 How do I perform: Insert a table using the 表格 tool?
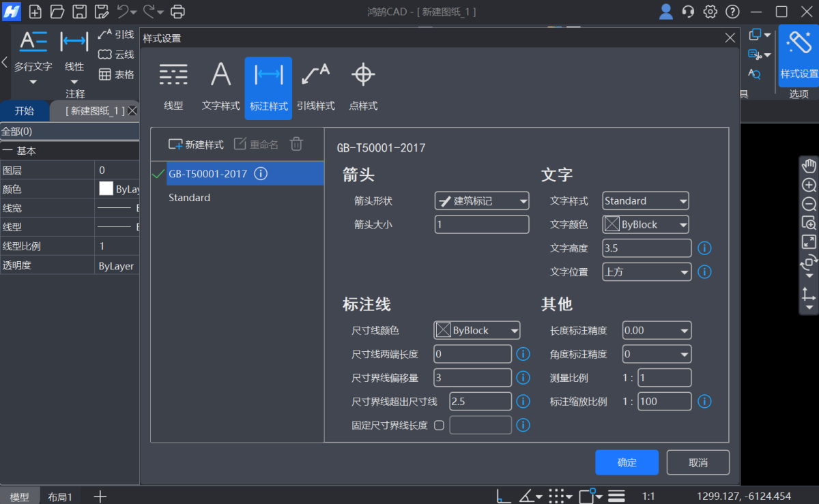[116, 74]
